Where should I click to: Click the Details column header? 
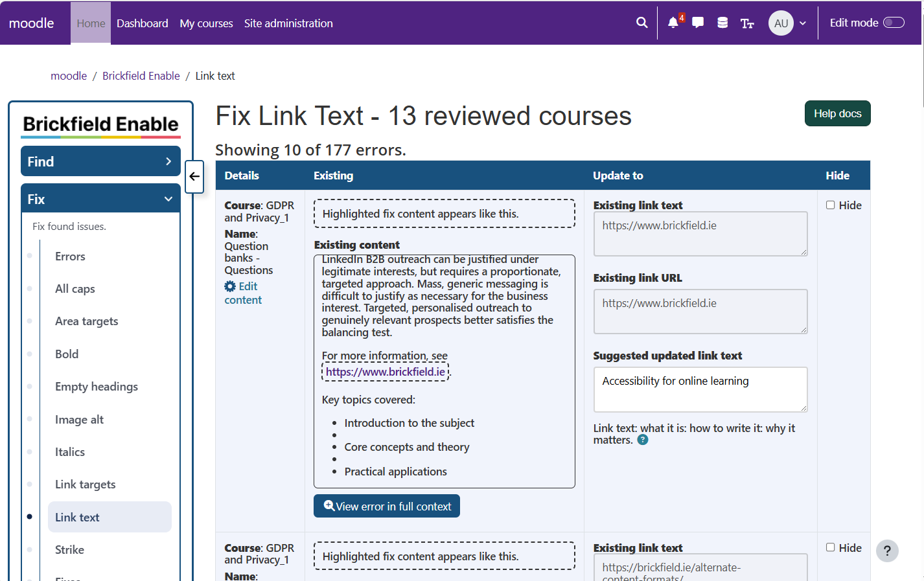[x=242, y=176]
